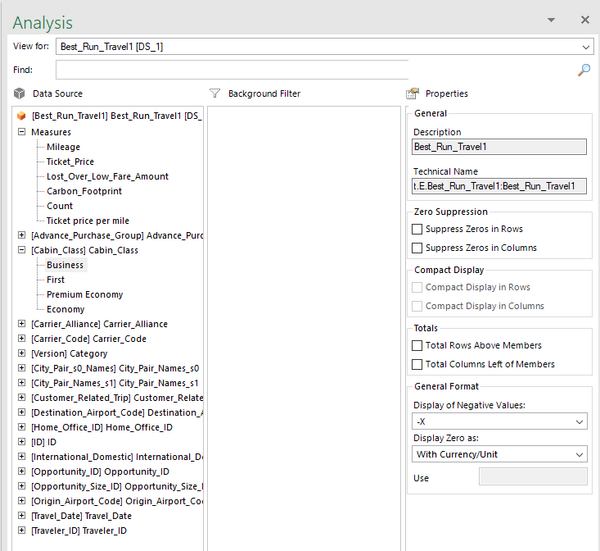Click the Use text field

coord(533,476)
